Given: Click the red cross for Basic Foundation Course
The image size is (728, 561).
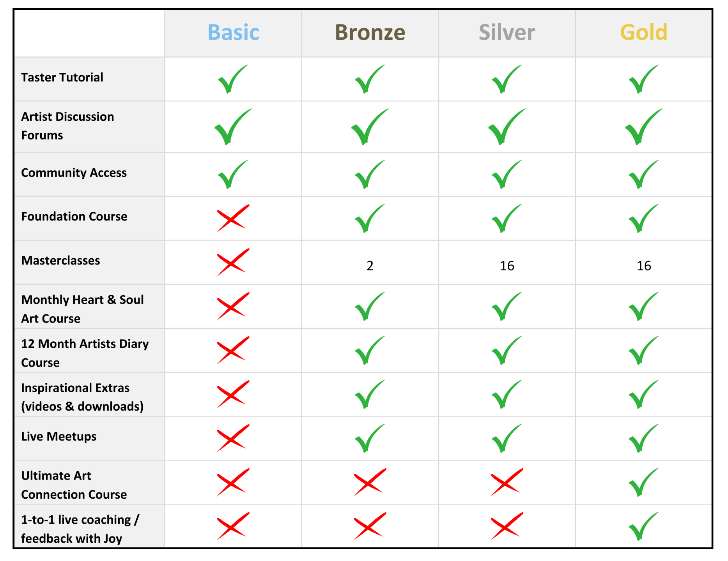Looking at the screenshot, I should coord(233,218).
